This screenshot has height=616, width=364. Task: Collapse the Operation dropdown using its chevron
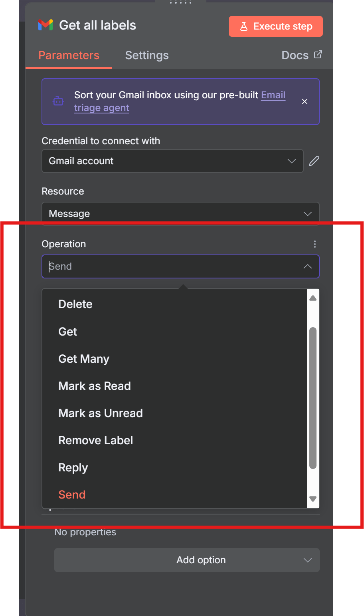click(x=307, y=266)
